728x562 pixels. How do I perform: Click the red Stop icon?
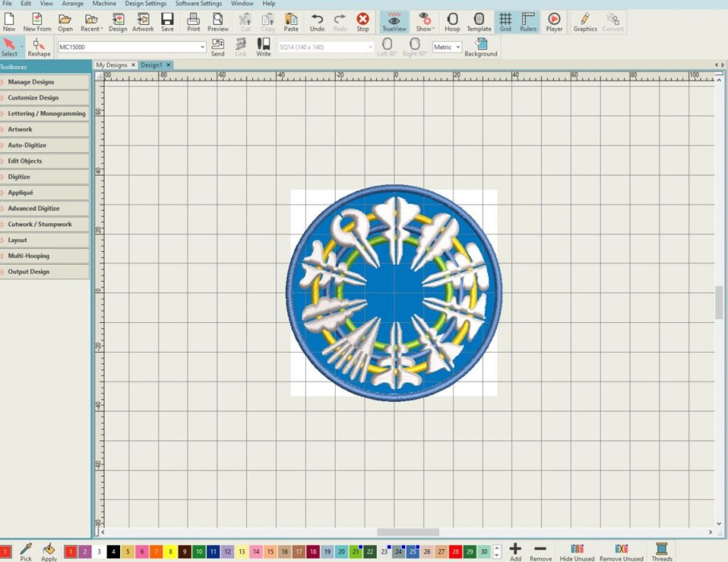[363, 22]
